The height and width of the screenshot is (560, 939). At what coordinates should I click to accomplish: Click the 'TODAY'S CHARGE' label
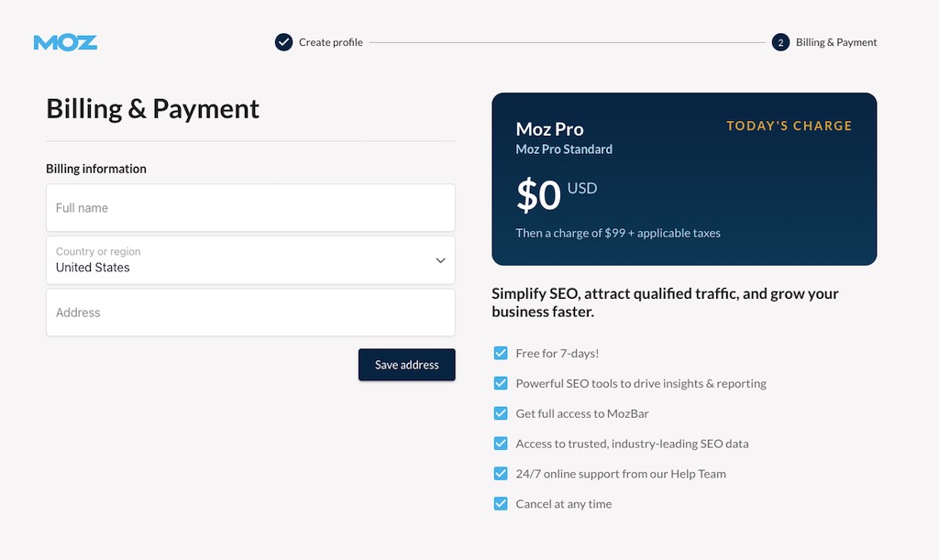coord(789,126)
